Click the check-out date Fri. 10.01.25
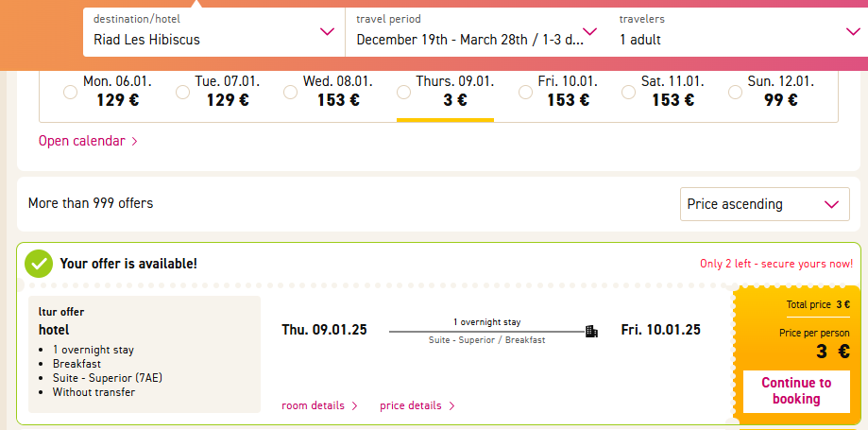Viewport: 868px width, 430px height. point(660,330)
